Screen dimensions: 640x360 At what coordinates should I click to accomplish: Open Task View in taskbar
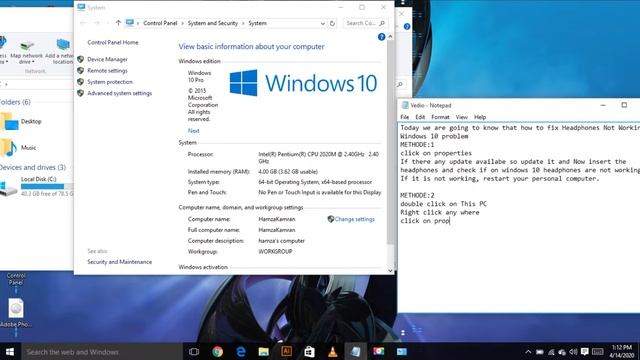click(194, 352)
